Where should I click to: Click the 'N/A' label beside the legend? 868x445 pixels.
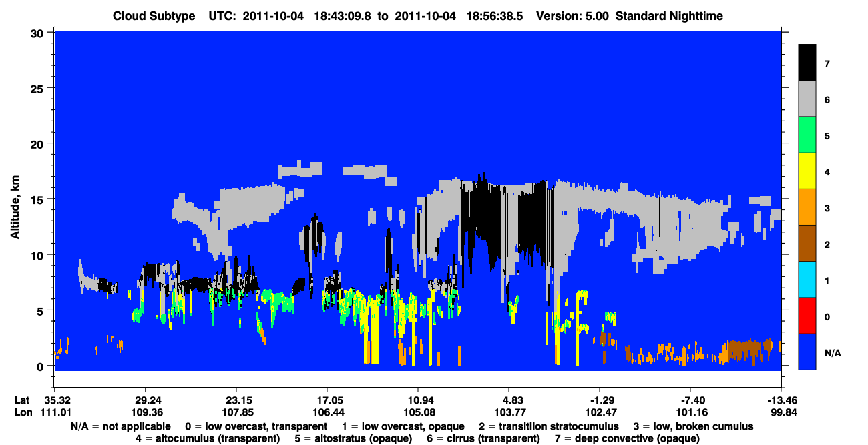[833, 353]
